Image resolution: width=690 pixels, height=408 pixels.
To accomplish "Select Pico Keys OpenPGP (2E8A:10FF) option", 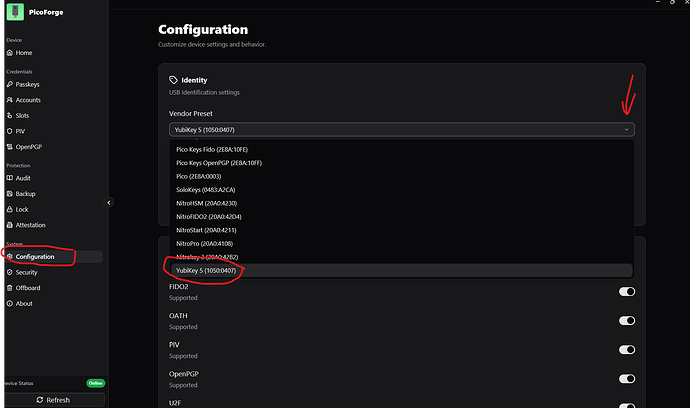I will pyautogui.click(x=401, y=163).
